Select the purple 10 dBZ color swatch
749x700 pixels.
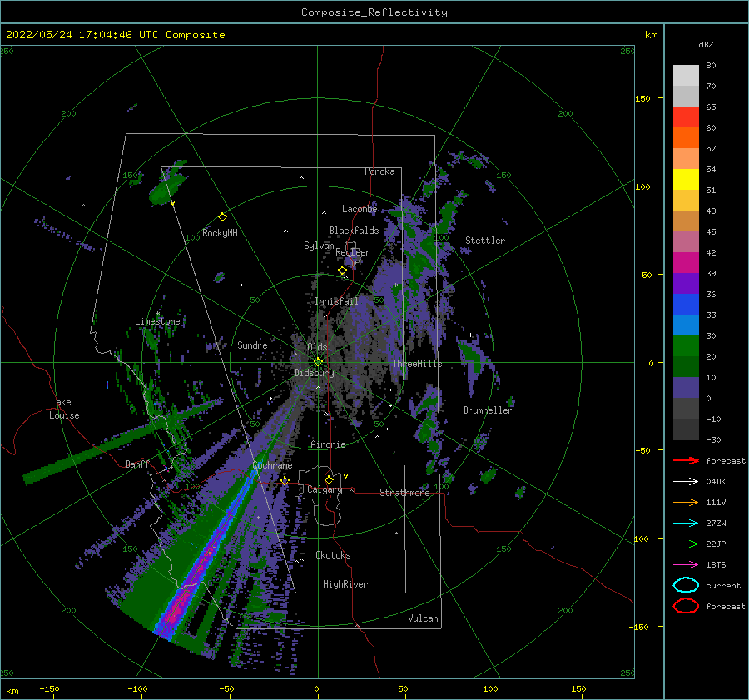tap(686, 387)
